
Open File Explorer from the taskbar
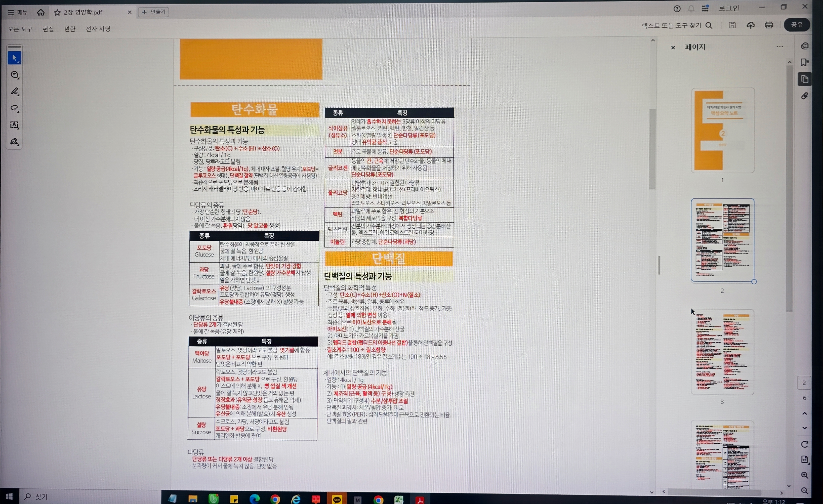[193, 499]
